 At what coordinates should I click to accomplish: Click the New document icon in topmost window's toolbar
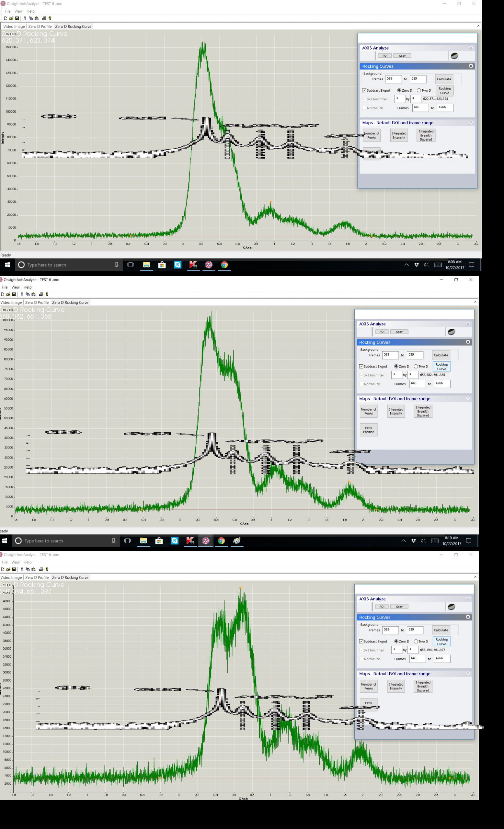[x=6, y=18]
